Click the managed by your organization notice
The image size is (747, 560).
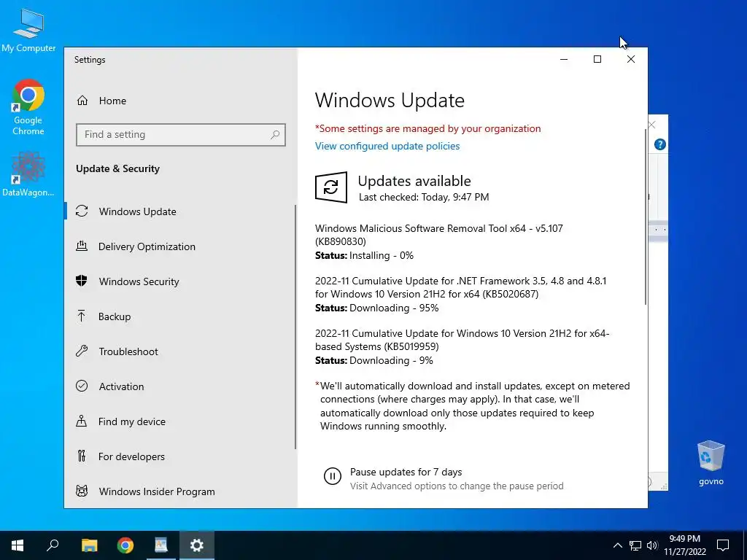pyautogui.click(x=427, y=128)
